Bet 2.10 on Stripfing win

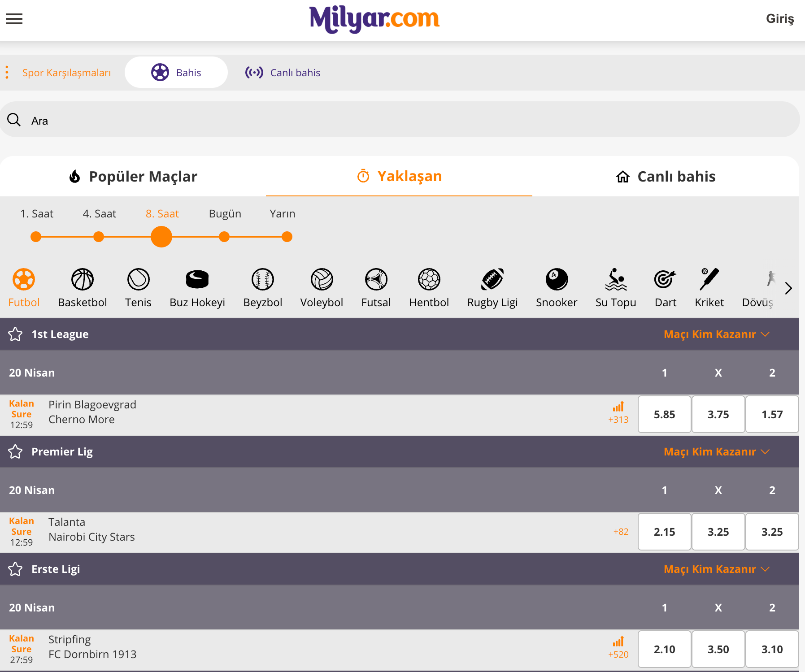tap(664, 649)
